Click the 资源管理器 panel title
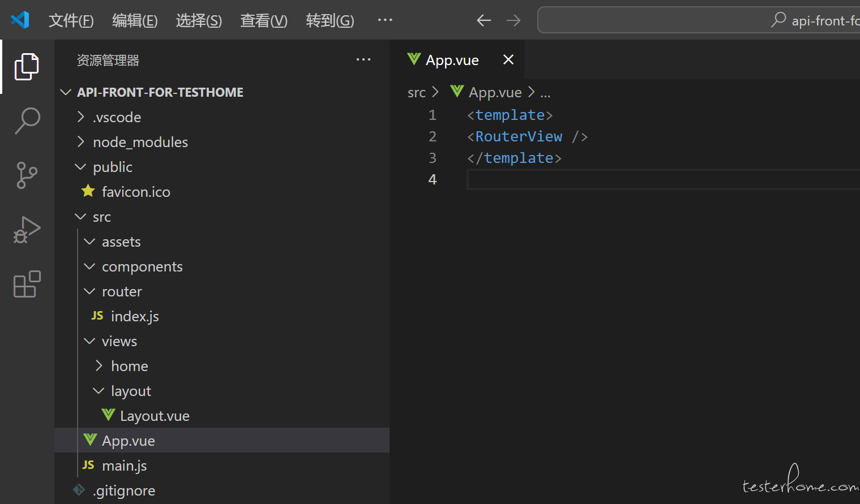 108,60
